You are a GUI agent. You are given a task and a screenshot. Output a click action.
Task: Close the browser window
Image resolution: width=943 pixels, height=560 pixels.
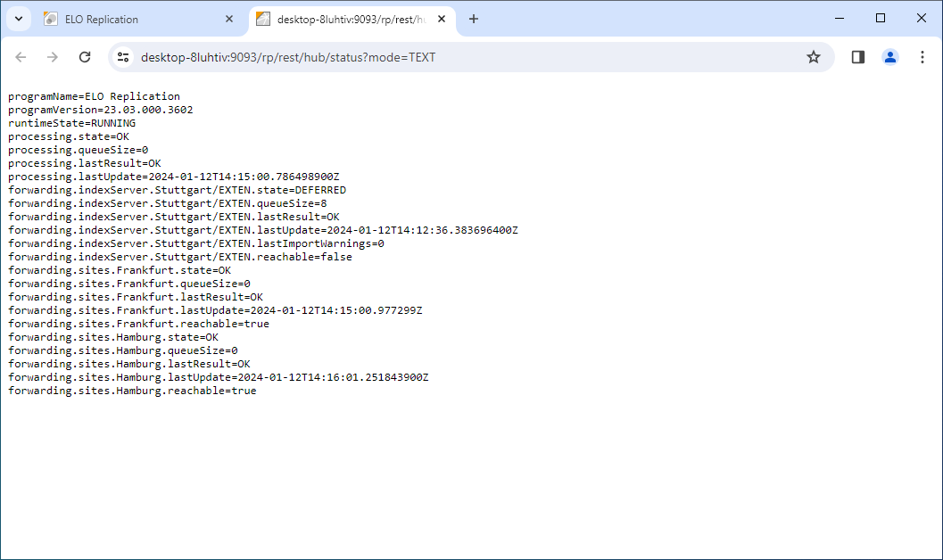pos(922,19)
